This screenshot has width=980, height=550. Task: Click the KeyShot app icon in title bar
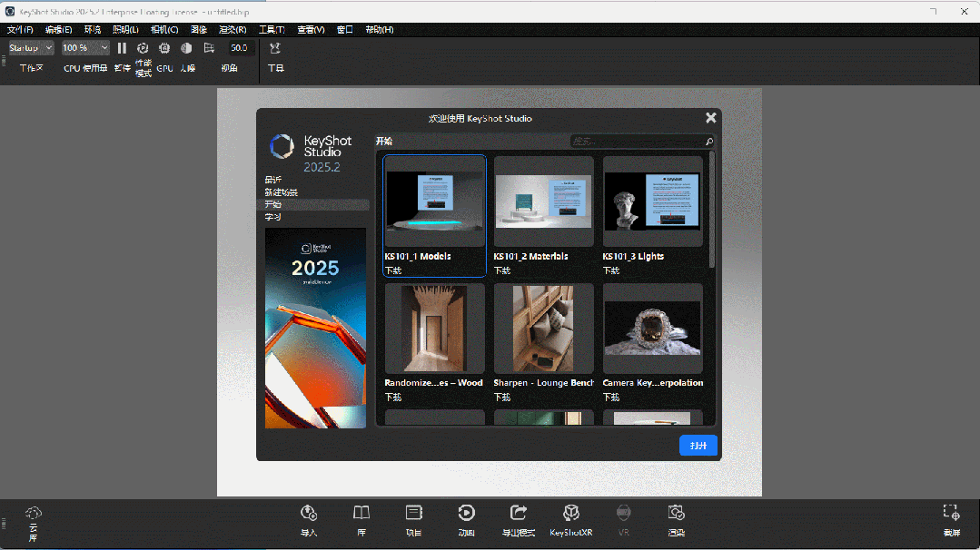pyautogui.click(x=10, y=11)
